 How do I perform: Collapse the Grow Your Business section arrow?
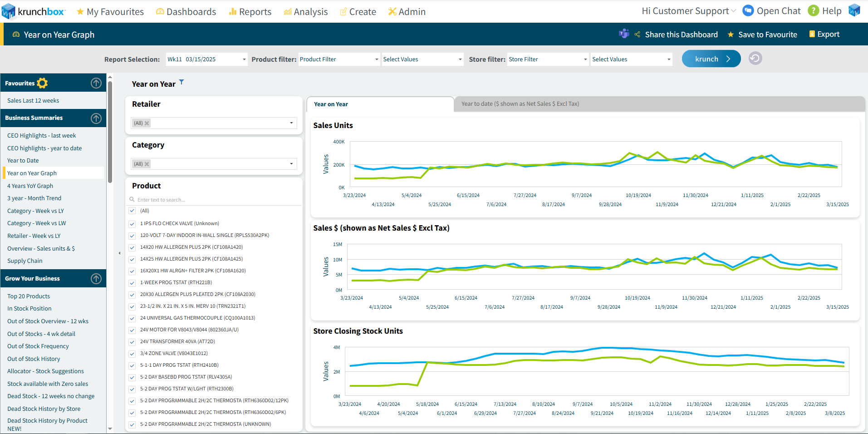pos(96,279)
